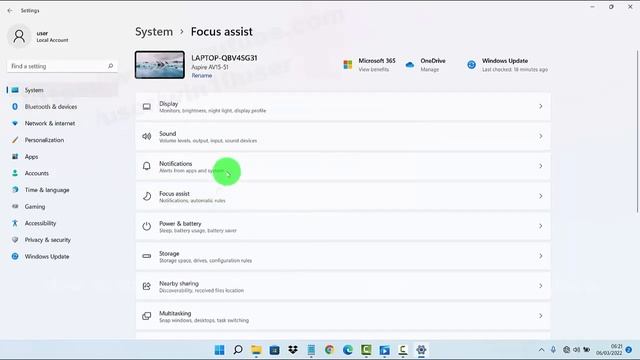Click the back arrow in Settings
Image resolution: width=640 pixels, height=360 pixels.
point(10,11)
